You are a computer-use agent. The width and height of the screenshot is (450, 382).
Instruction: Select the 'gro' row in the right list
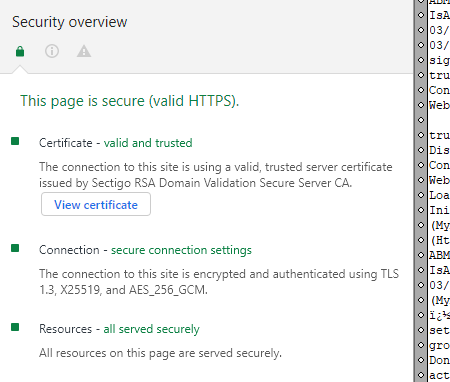439,345
